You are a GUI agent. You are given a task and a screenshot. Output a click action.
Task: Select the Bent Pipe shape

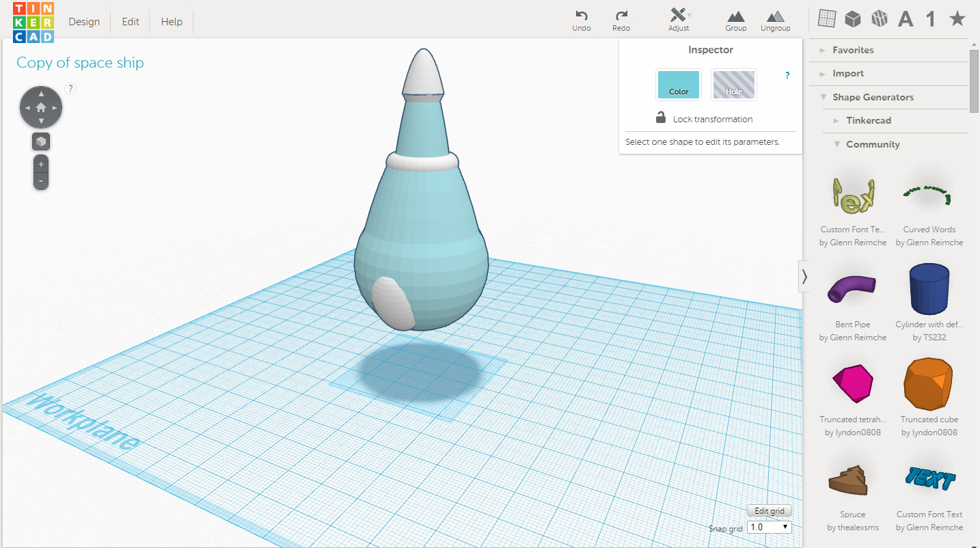[853, 301]
